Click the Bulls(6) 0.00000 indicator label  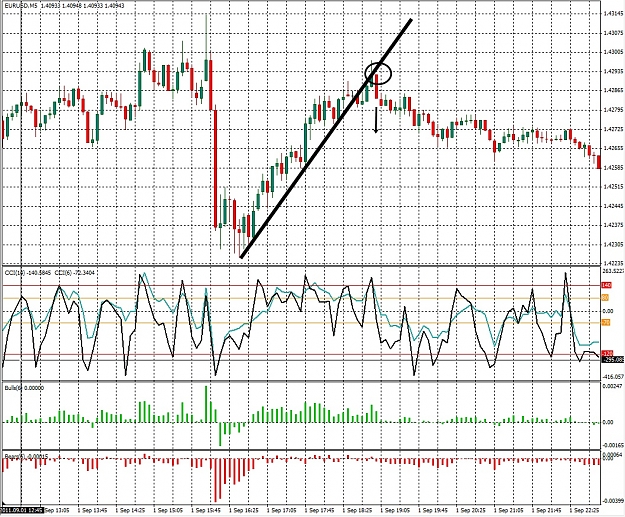click(x=24, y=388)
